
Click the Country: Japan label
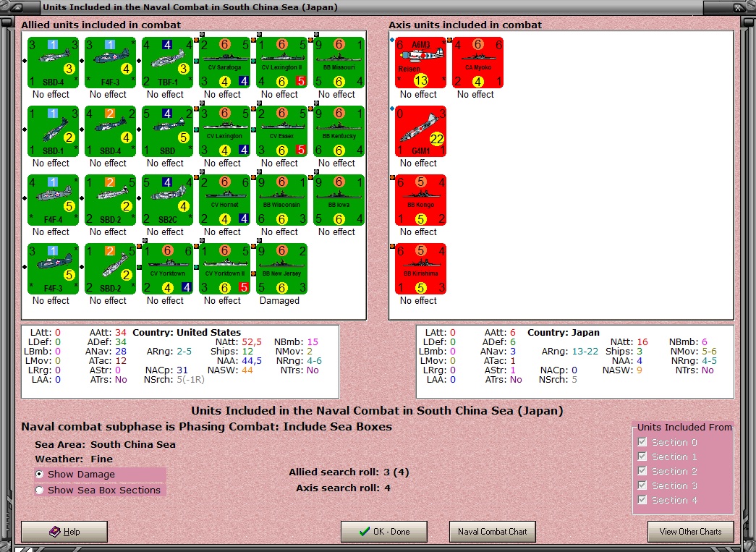[563, 332]
